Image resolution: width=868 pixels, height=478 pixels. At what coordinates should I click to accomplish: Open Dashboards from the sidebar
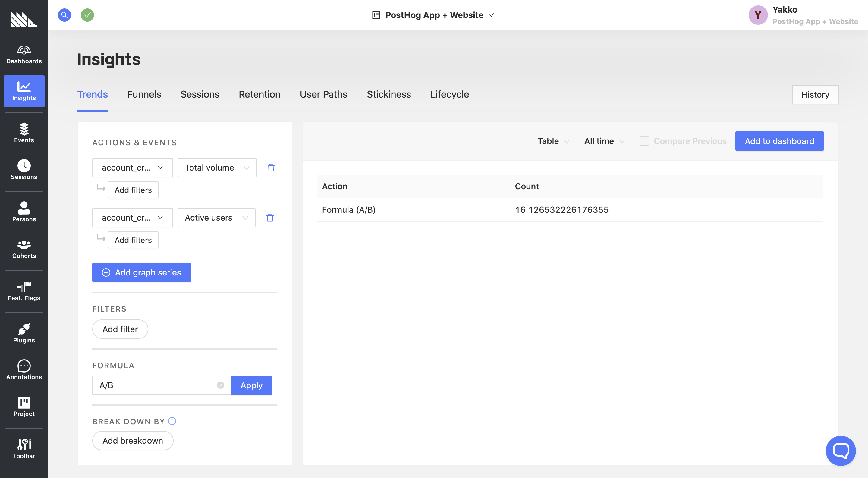pos(24,55)
